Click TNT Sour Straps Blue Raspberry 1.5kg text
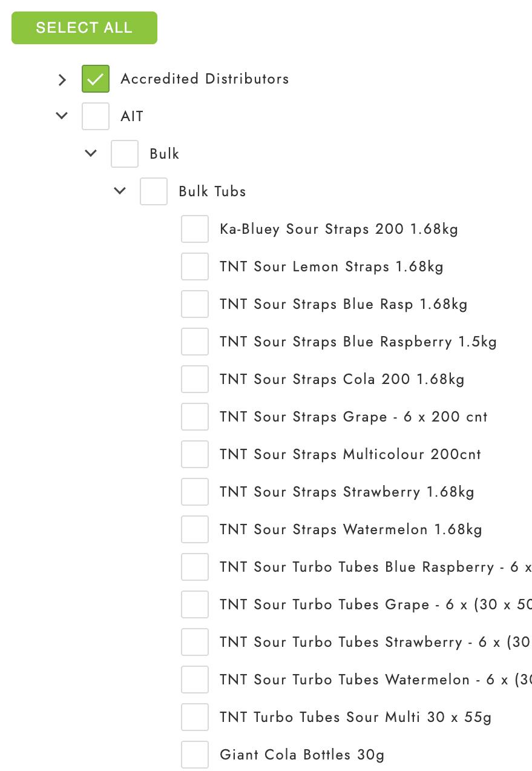This screenshot has width=532, height=771. tap(358, 342)
